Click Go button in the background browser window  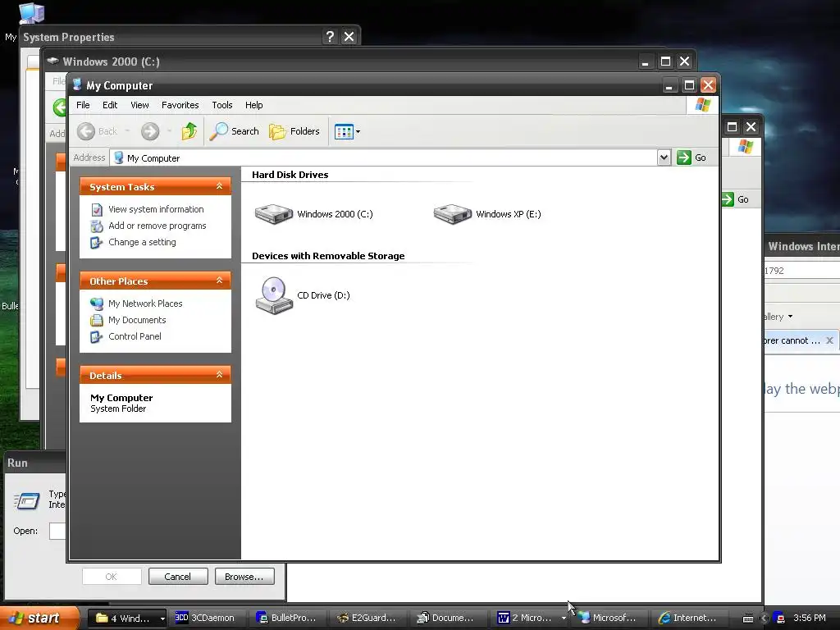pos(736,199)
